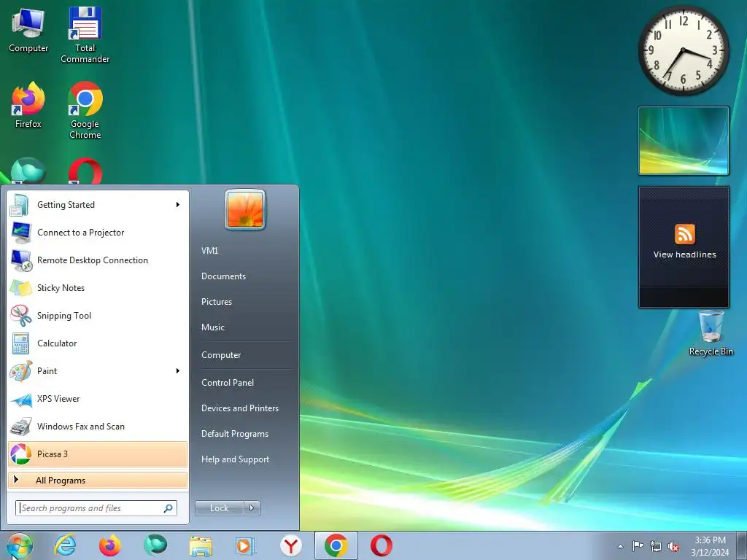This screenshot has width=747, height=560.
Task: Launch Picasa 3
Action: point(98,454)
